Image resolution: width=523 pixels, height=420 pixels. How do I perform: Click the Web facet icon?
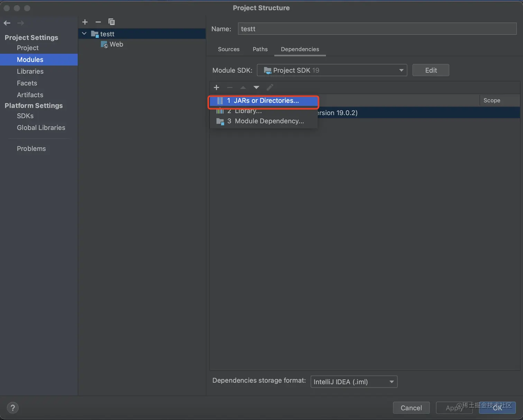pyautogui.click(x=104, y=45)
